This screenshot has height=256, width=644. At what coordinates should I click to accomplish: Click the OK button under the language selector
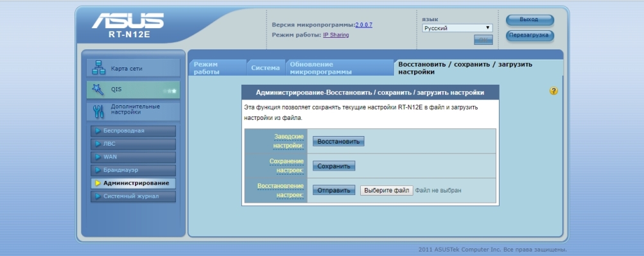[483, 40]
